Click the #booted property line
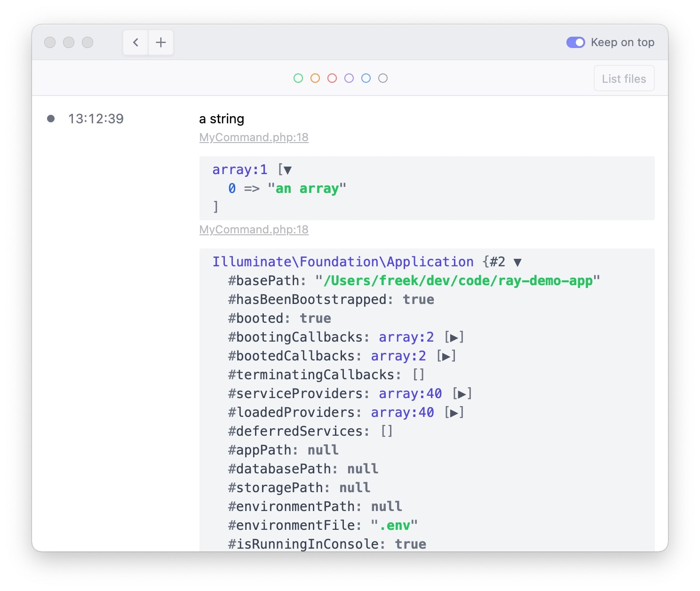 [x=279, y=319]
